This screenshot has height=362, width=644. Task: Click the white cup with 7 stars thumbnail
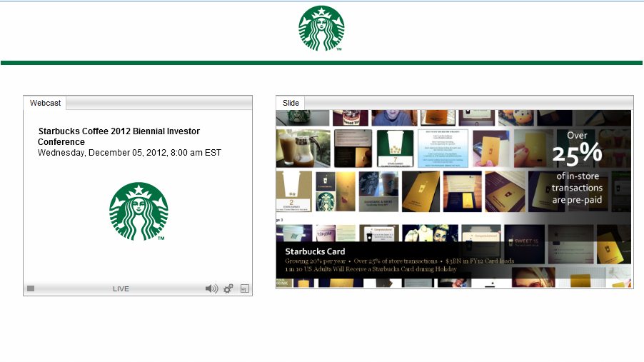[x=395, y=148]
